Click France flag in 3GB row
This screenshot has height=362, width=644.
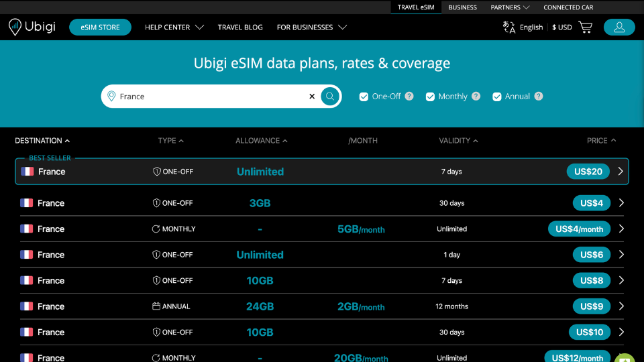[27, 202]
